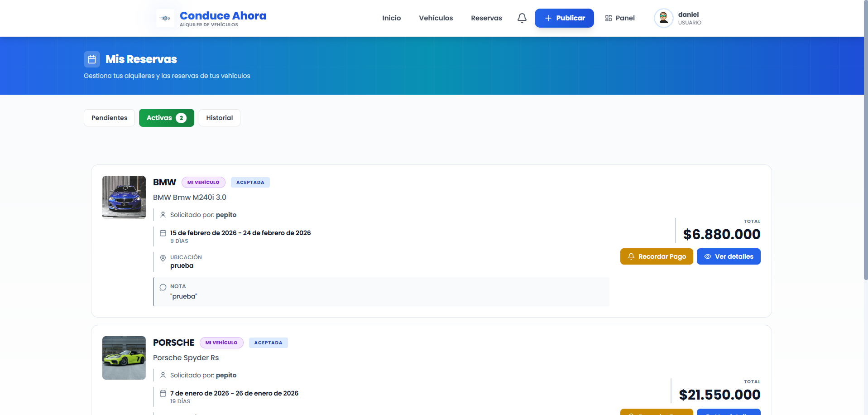Screen dimensions: 868x415
Task: Open the green Porsche thumbnail
Action: pos(124,358)
